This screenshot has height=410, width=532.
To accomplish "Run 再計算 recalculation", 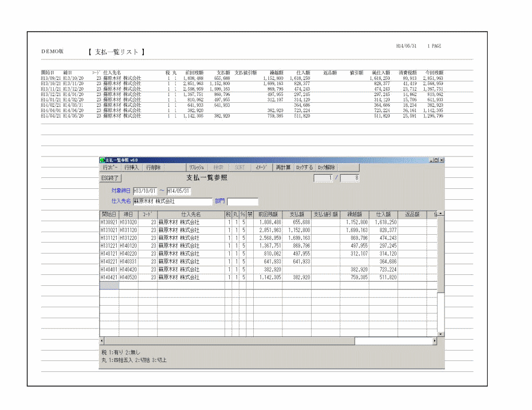I will (x=283, y=167).
